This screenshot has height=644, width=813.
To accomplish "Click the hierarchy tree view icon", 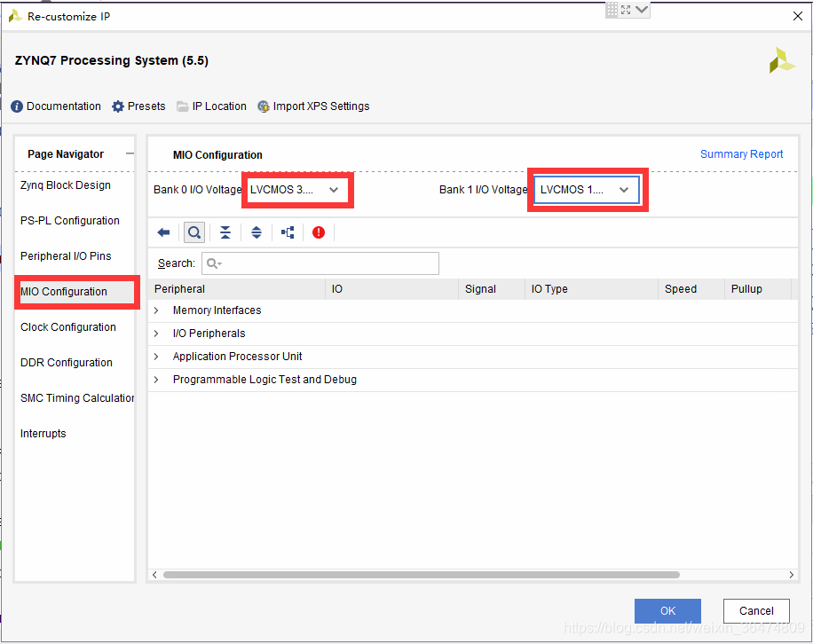I will tap(288, 232).
